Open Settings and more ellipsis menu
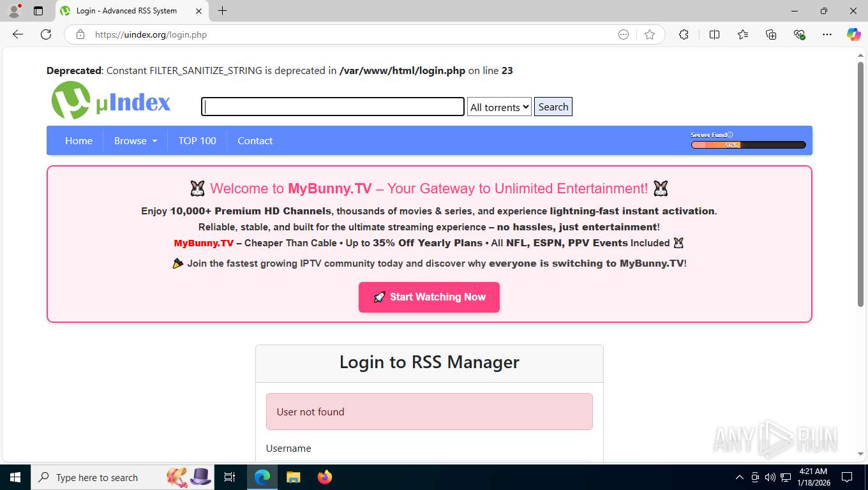The width and height of the screenshot is (868, 490). click(x=827, y=34)
